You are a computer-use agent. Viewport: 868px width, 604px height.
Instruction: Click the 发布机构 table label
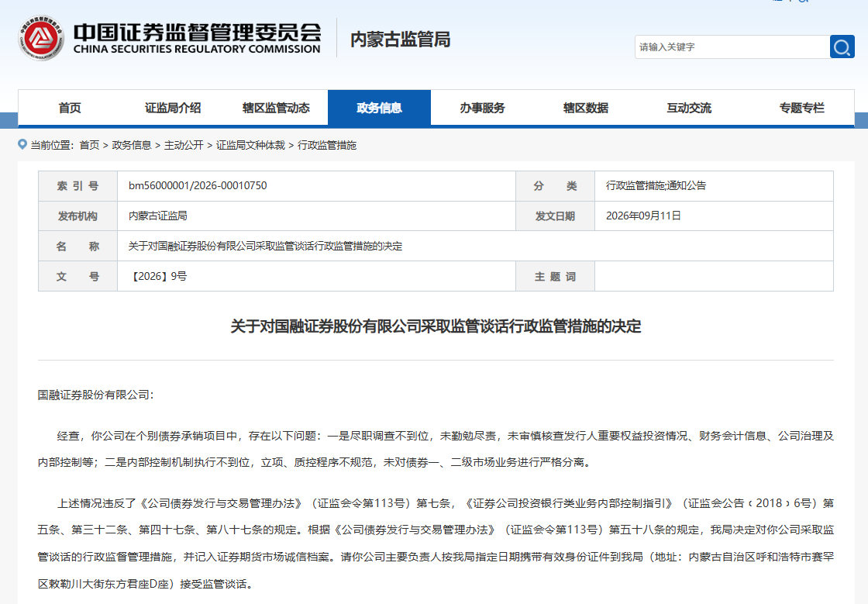(77, 216)
